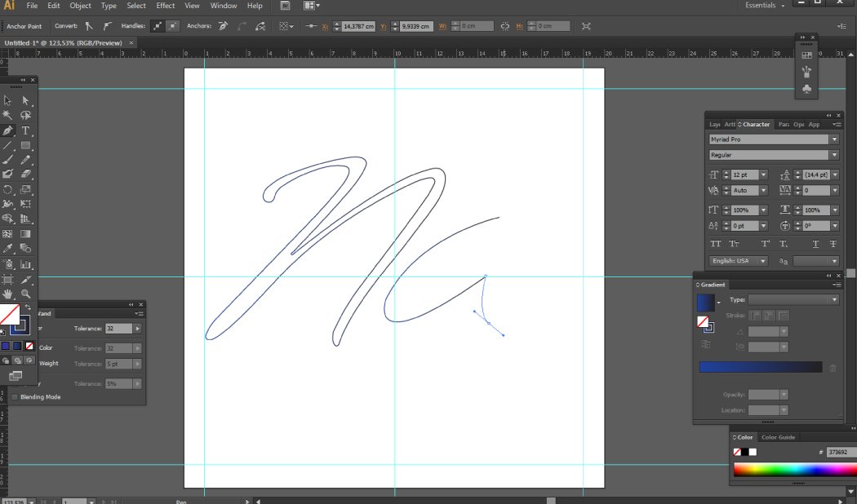857x504 pixels.
Task: Open Regular font style dropdown
Action: click(834, 155)
